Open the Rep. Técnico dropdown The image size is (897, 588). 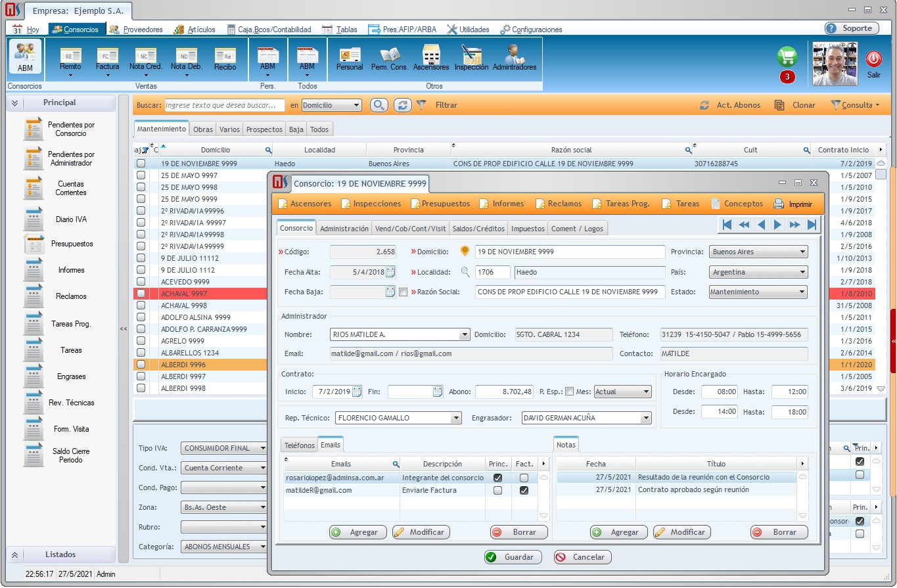(x=456, y=418)
